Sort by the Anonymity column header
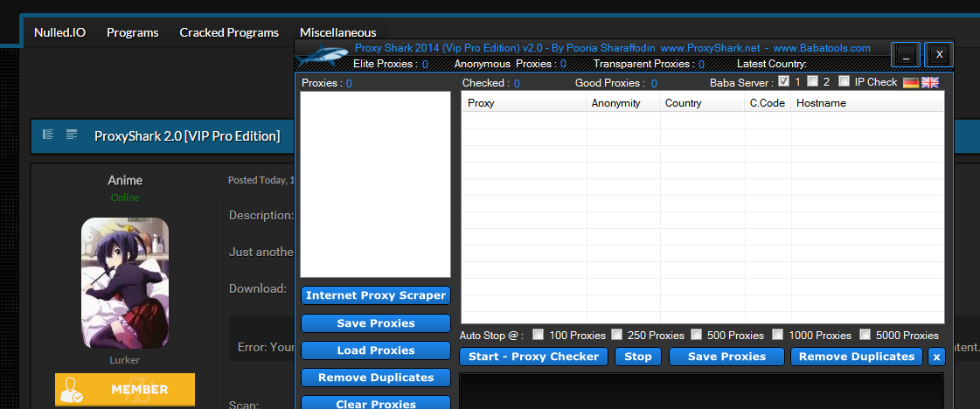980x409 pixels. 622,103
